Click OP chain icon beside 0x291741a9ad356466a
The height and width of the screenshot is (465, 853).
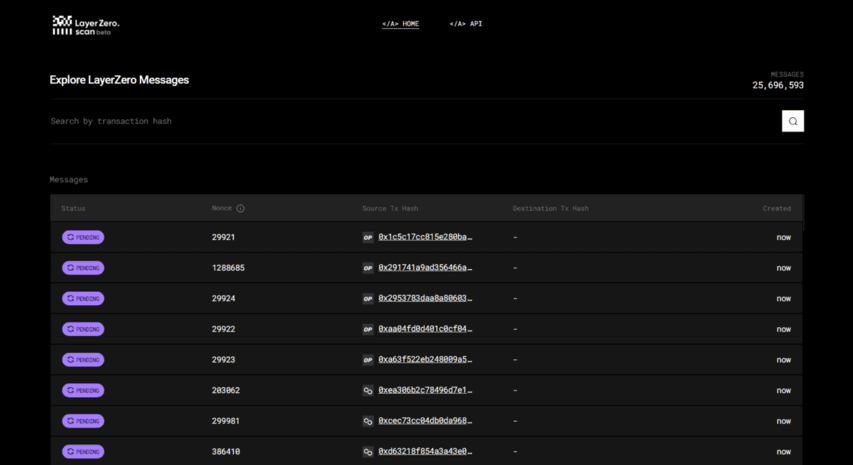[x=368, y=268]
